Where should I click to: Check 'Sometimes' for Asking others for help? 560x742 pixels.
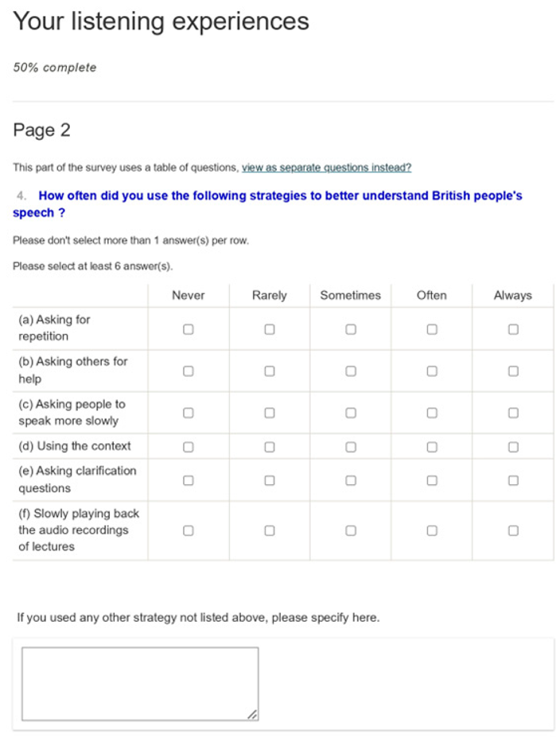tap(351, 371)
